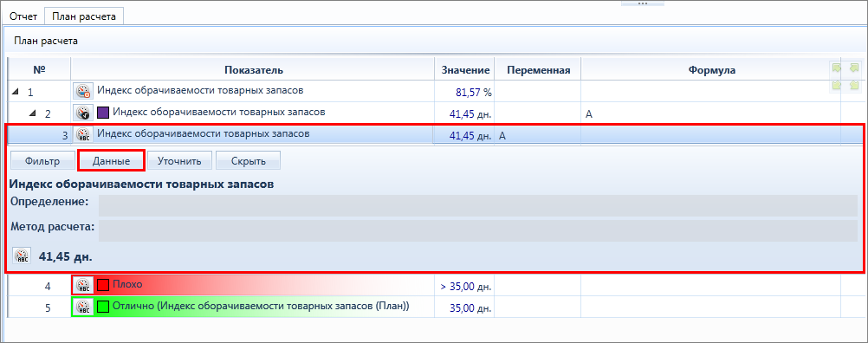Screen dimensions: 868x343
Task: Click the splitter handle dots at the top
Action: click(642, 3)
